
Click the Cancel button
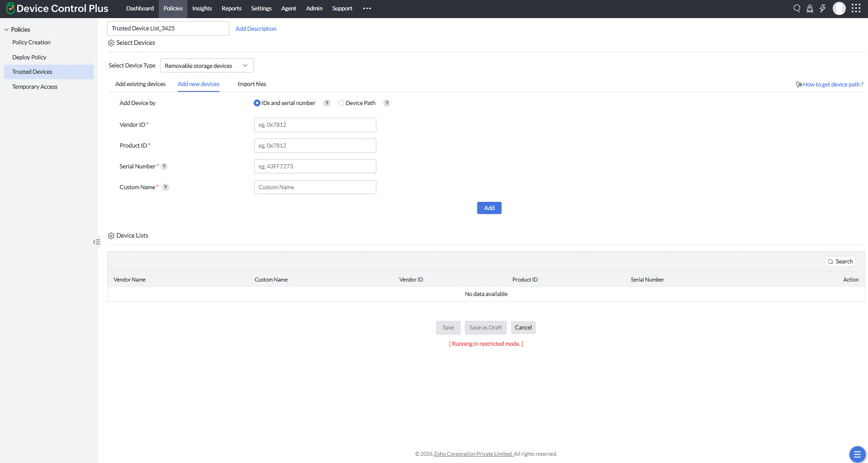click(x=523, y=328)
